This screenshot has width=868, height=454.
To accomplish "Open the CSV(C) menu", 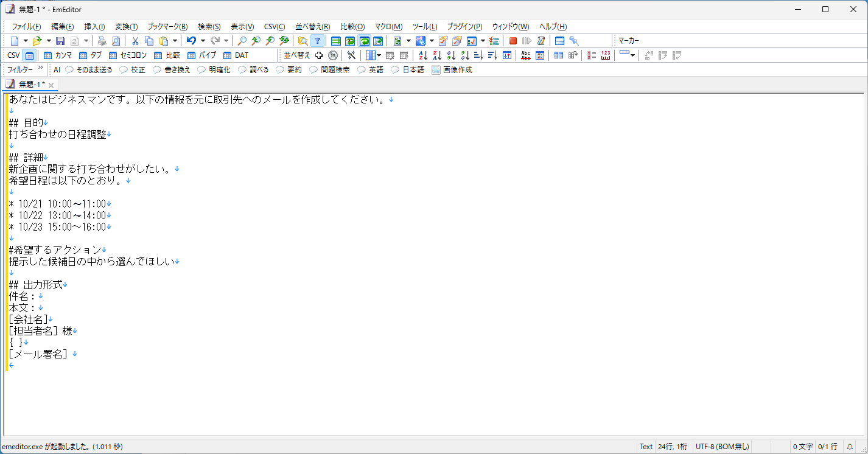I will 274,26.
